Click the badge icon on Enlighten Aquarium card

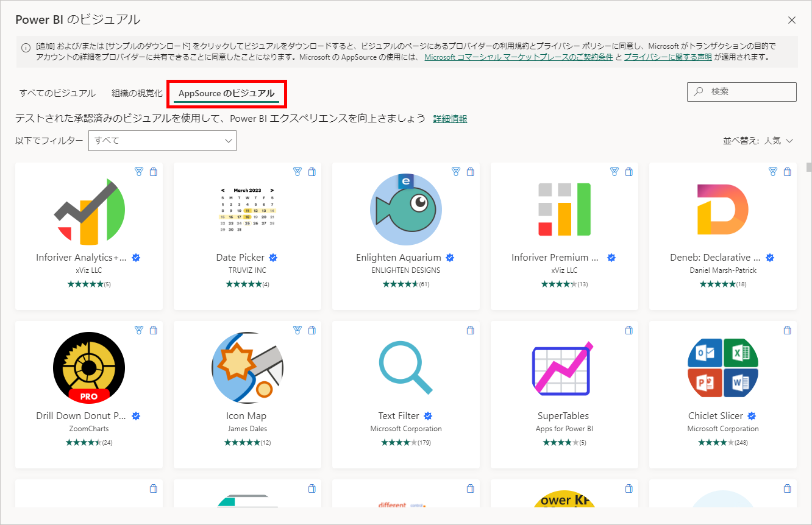coord(456,172)
